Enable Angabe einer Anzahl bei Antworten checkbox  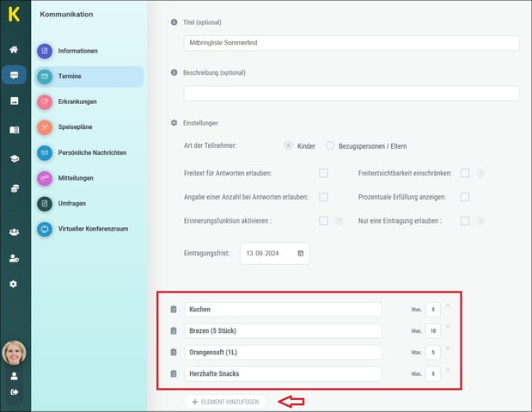pos(323,197)
